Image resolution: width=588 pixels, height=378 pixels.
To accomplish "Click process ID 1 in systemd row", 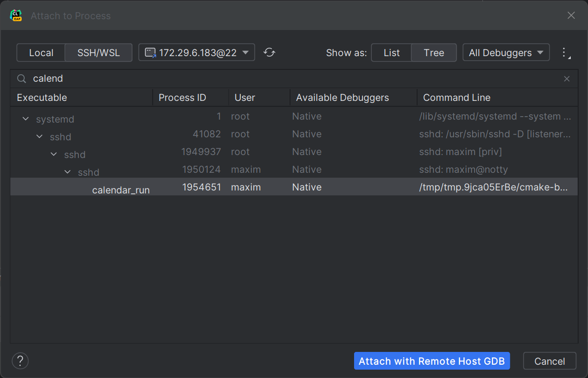I will (x=219, y=117).
